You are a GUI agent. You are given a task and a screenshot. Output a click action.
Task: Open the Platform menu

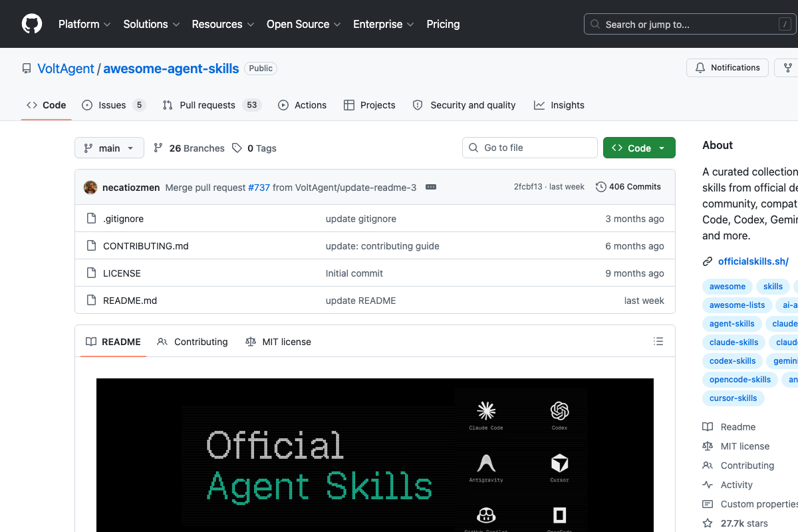[x=84, y=24]
